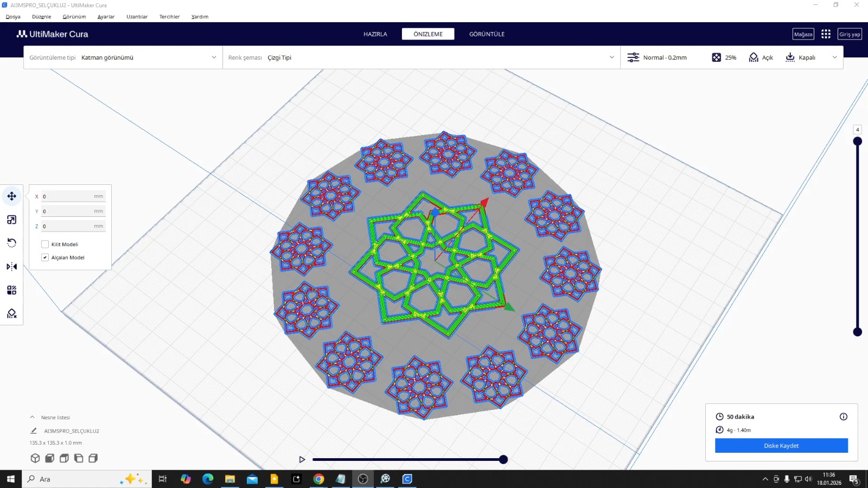
Task: Click the Giriş yap button
Action: (849, 34)
